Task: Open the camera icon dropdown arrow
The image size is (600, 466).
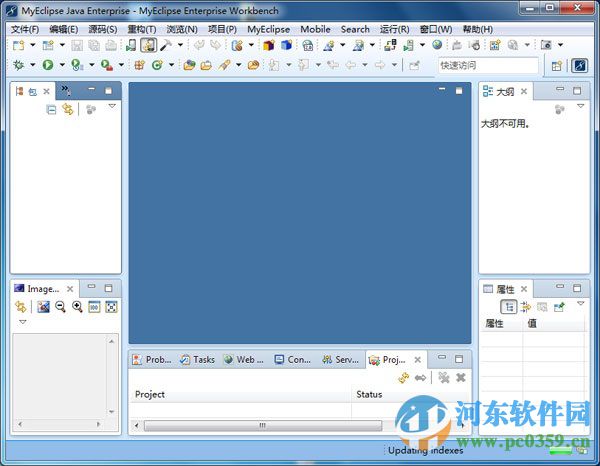Action: [561, 45]
